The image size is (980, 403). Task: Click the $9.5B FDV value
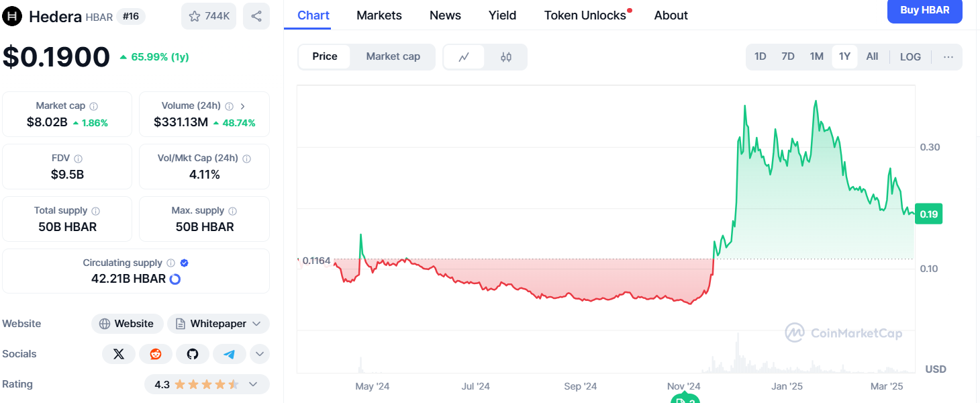pyautogui.click(x=67, y=175)
